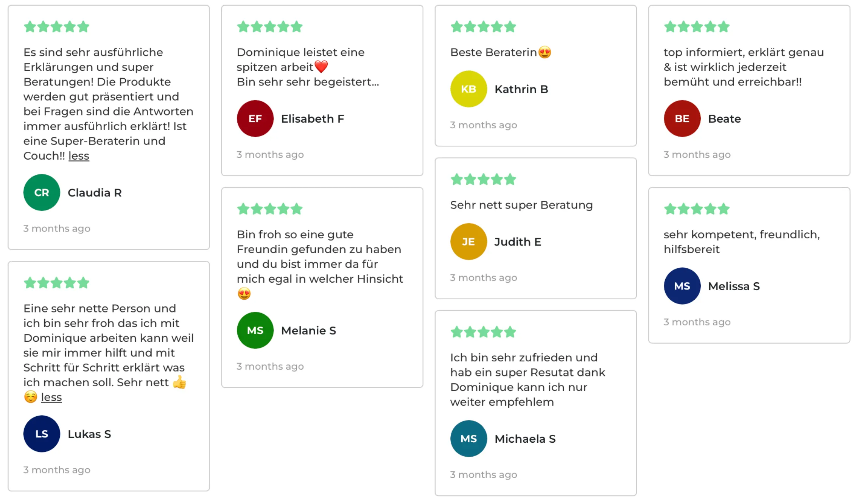Collapse Lukas S's review with less link
Viewport: 859px width, 504px height.
coord(51,397)
